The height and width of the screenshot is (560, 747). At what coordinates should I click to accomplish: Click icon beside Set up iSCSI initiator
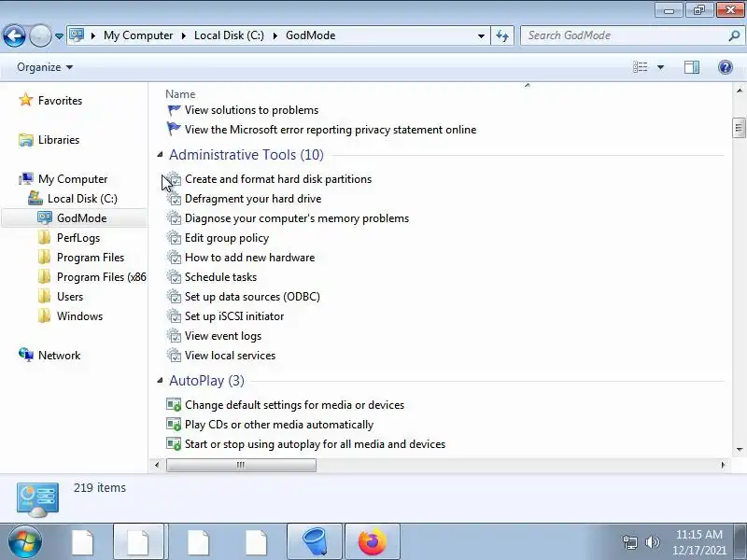click(174, 315)
